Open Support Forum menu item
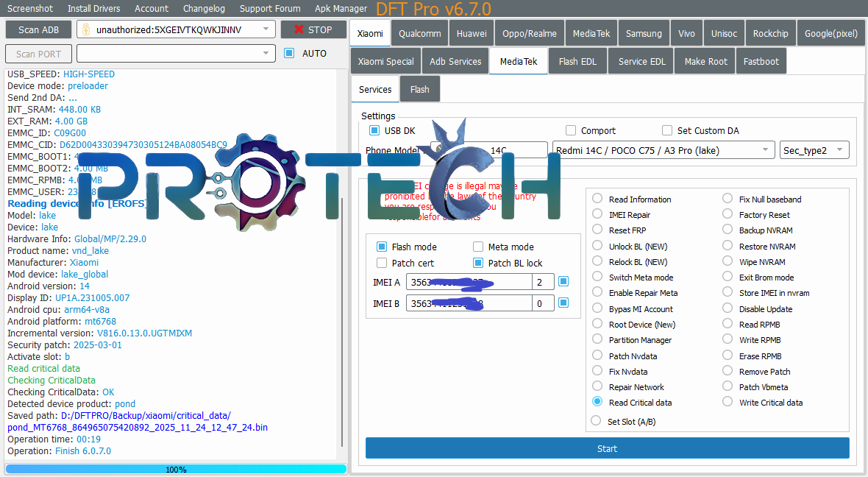The image size is (868, 477). pyautogui.click(x=269, y=8)
